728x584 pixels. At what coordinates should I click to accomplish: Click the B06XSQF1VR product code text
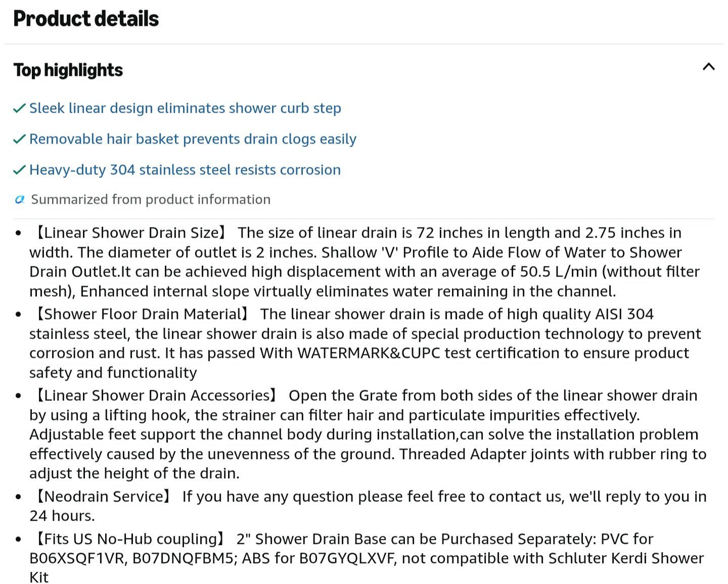click(x=75, y=558)
